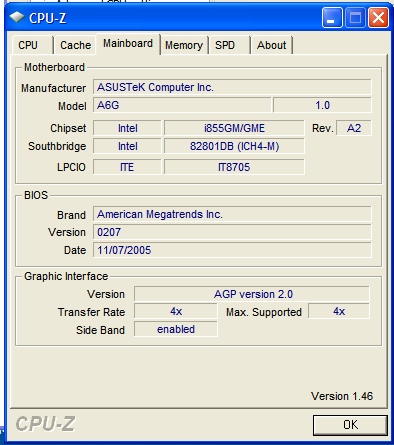Click the BIOS version 0207 field

click(232, 232)
